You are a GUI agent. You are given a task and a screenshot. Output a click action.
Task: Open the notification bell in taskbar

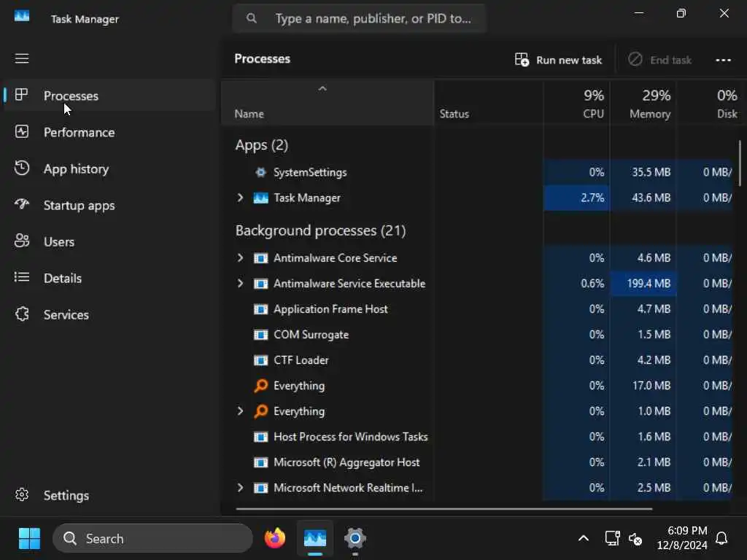721,539
